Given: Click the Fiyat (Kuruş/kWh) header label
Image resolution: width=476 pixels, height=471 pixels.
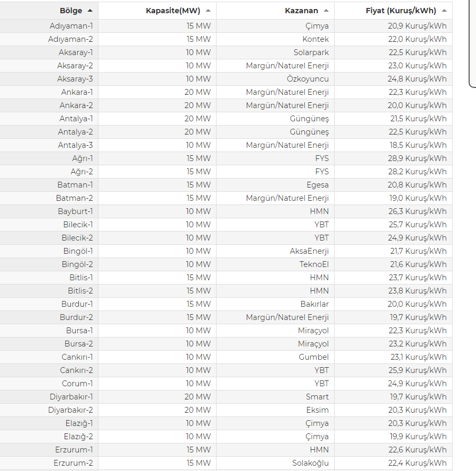Looking at the screenshot, I should (401, 11).
